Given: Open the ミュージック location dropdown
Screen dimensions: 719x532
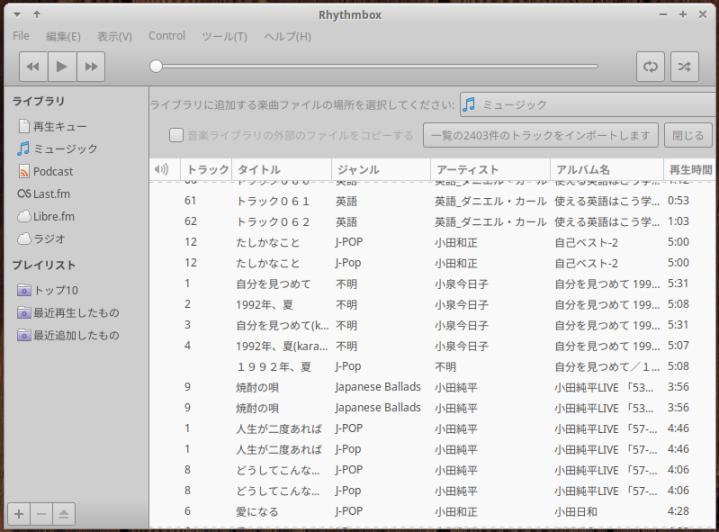Looking at the screenshot, I should coord(588,105).
